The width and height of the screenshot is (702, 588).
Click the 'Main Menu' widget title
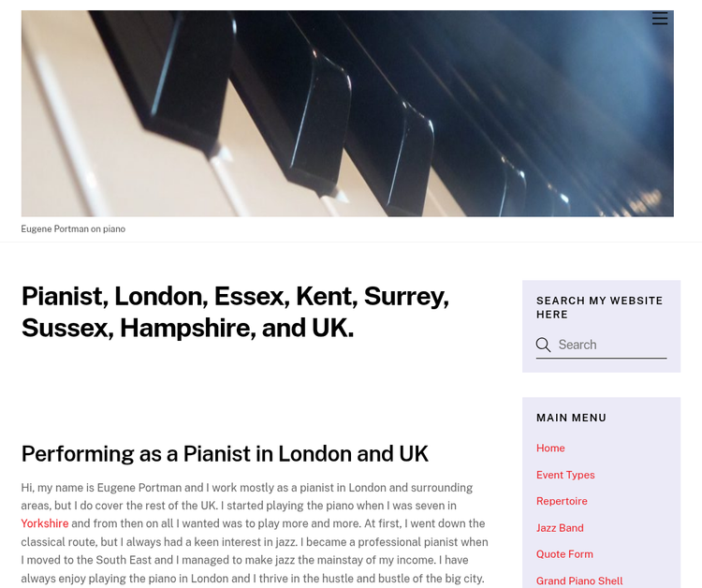coord(571,418)
